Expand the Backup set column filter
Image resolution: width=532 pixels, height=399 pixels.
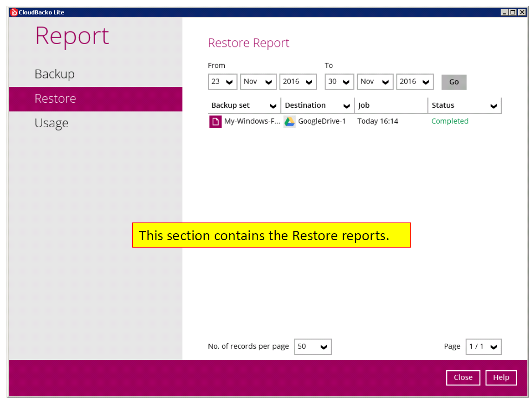(273, 106)
